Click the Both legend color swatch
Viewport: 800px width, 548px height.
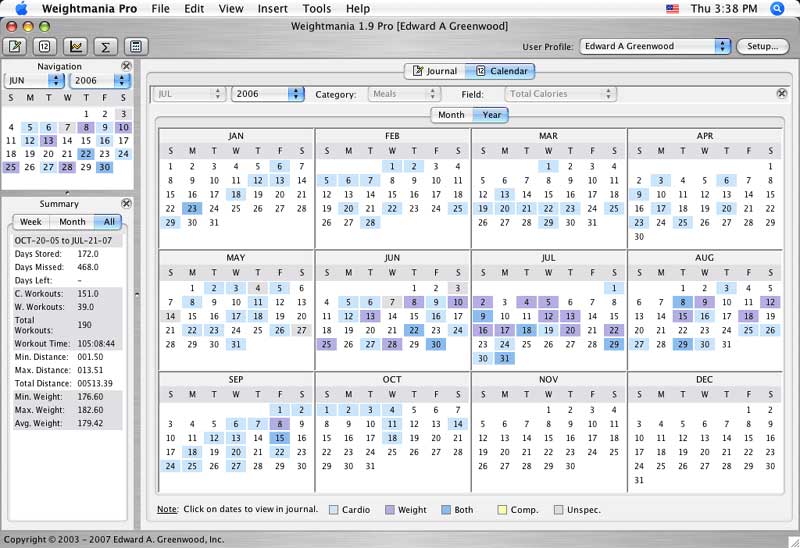pyautogui.click(x=446, y=510)
